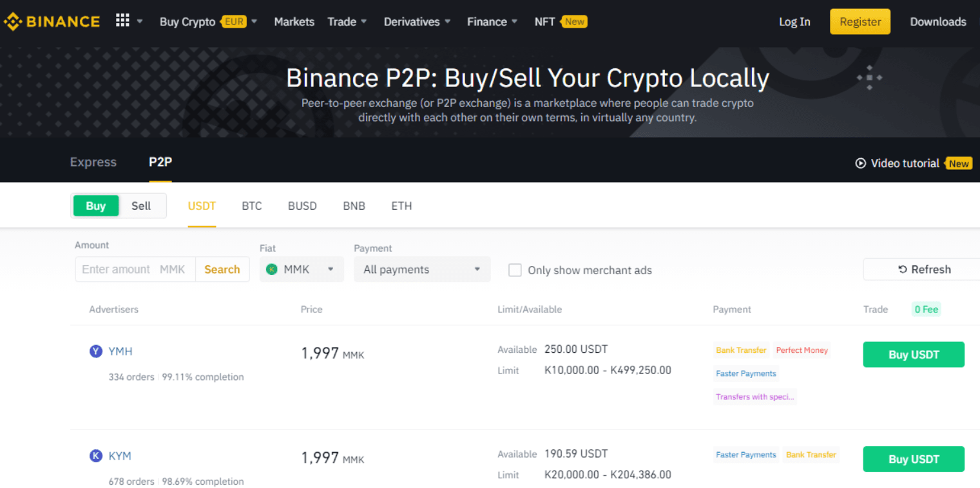Viewport: 980px width, 488px height.
Task: Select the Buy toggle option
Action: coord(96,206)
